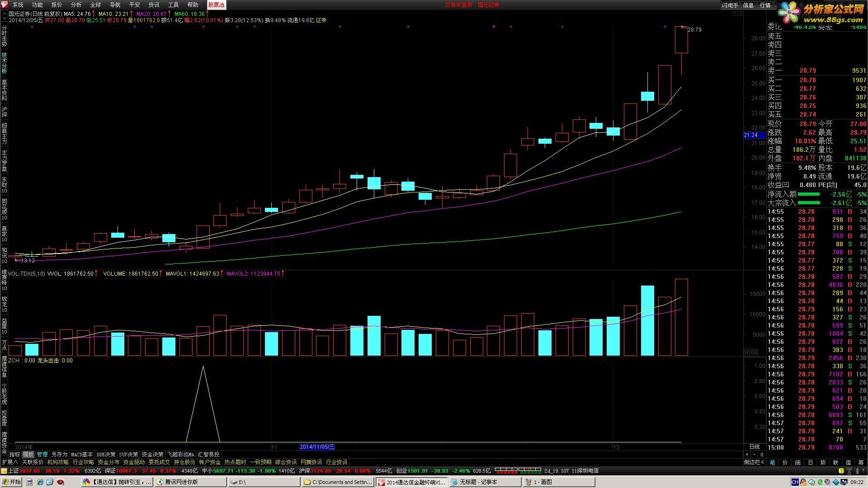Click the red lips quick launch icon
The width and height of the screenshot is (868, 488).
coord(60,482)
